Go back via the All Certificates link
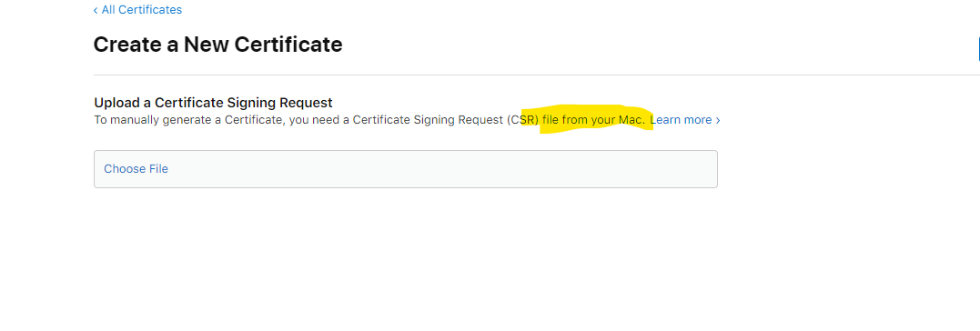980x331 pixels. [137, 10]
